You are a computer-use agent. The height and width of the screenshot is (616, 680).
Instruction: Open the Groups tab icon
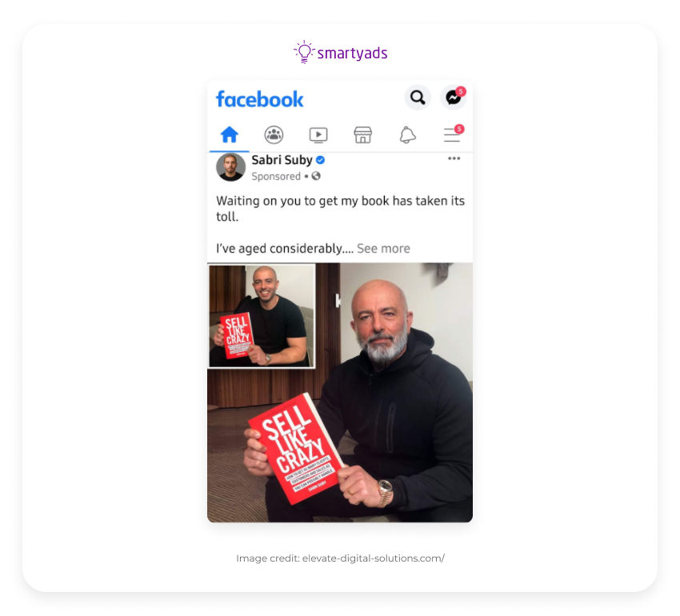point(274,135)
